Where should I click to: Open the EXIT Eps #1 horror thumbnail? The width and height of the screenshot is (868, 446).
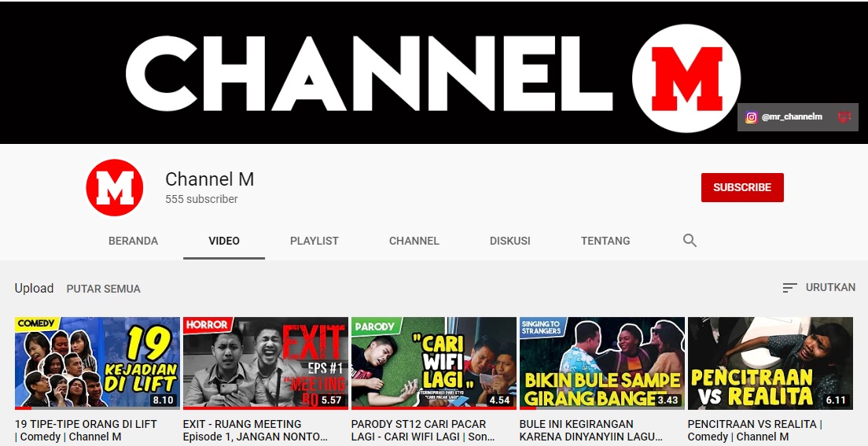(x=266, y=363)
